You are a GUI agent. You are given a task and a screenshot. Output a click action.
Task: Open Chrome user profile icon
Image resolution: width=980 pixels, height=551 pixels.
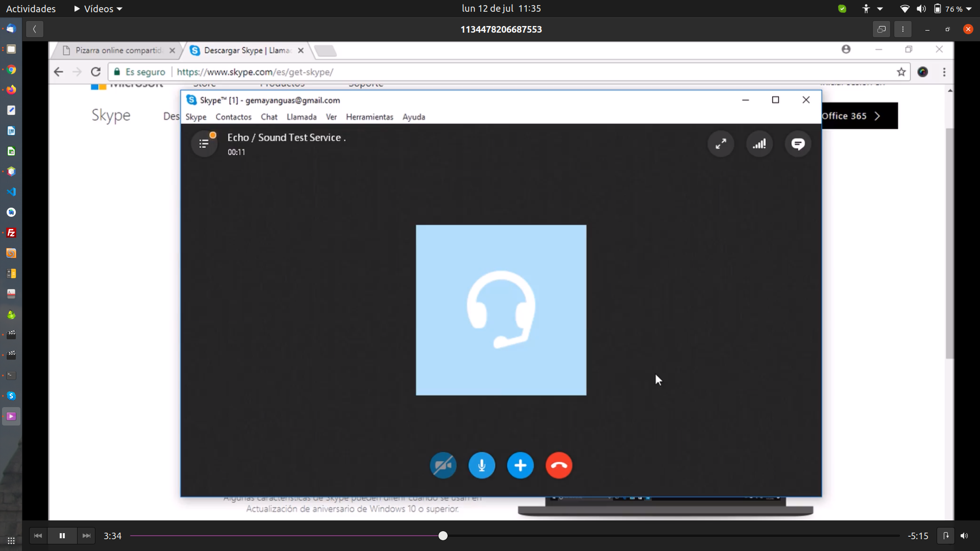click(846, 49)
